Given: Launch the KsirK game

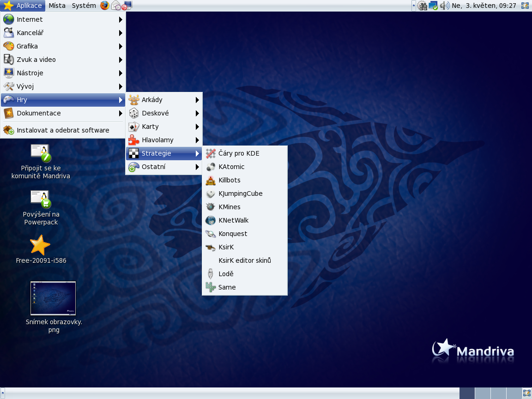Looking at the screenshot, I should point(245,247).
